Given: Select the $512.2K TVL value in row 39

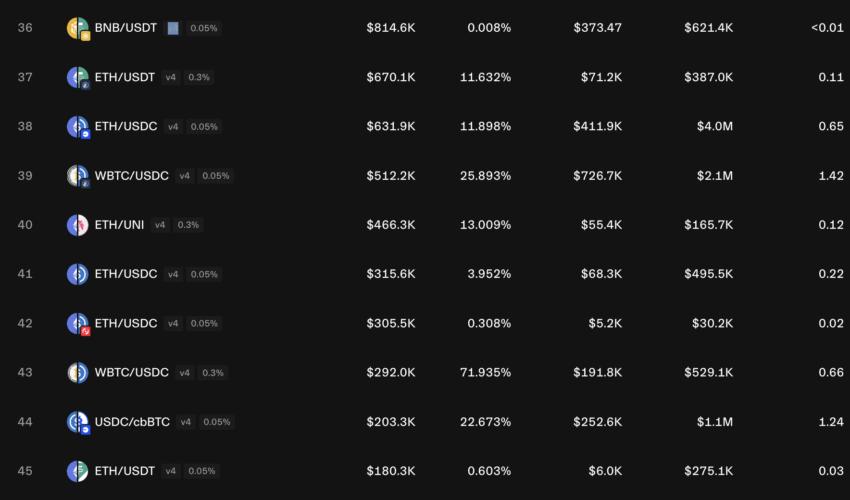Looking at the screenshot, I should 391,176.
